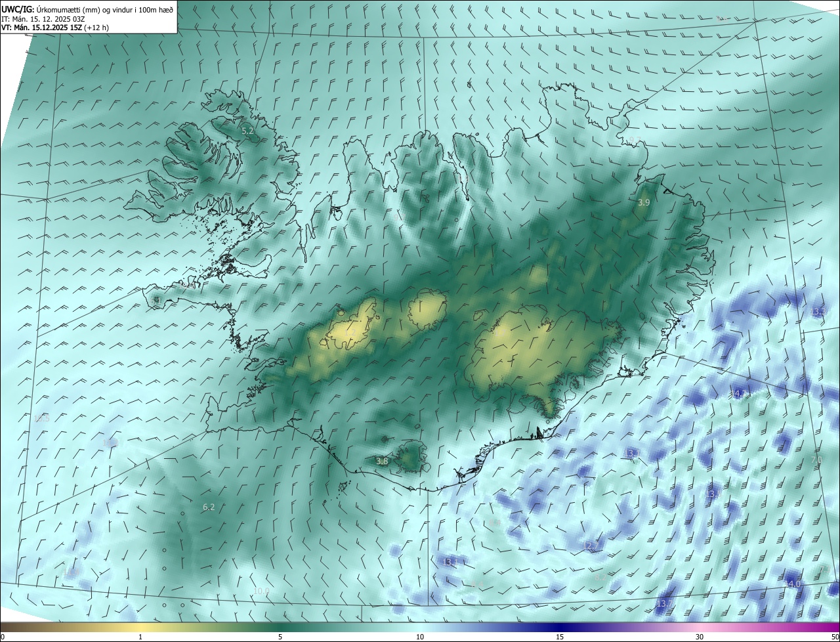The width and height of the screenshot is (840, 642).
Task: Click the 3.8 value on the map
Action: point(382,461)
